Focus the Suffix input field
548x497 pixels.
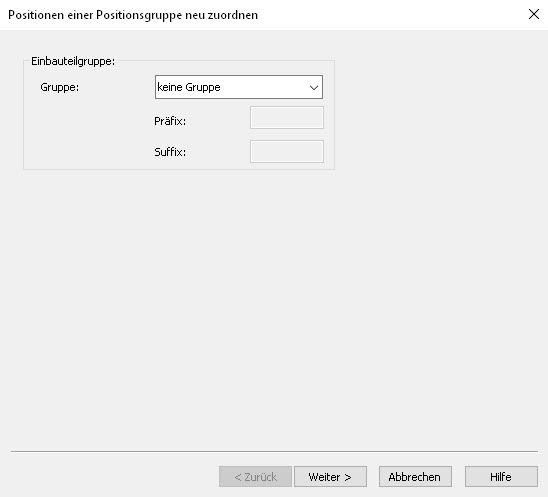coord(287,151)
